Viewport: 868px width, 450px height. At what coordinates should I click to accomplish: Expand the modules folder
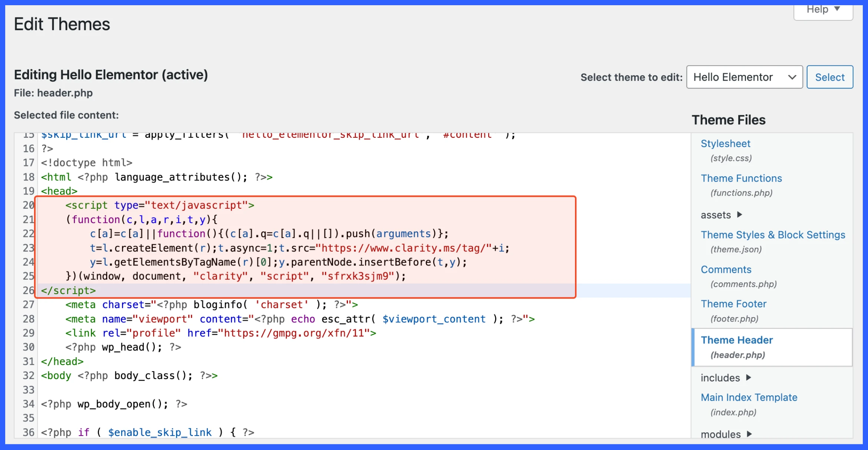726,434
